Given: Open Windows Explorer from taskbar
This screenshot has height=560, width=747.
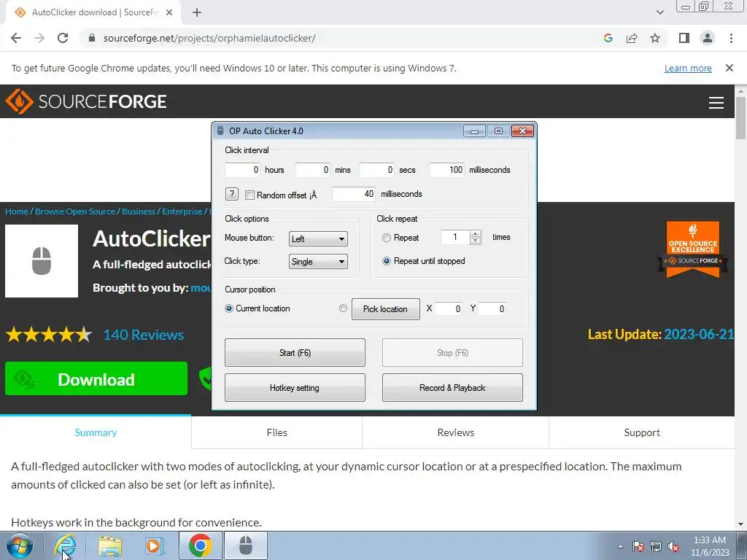Looking at the screenshot, I should click(110, 545).
